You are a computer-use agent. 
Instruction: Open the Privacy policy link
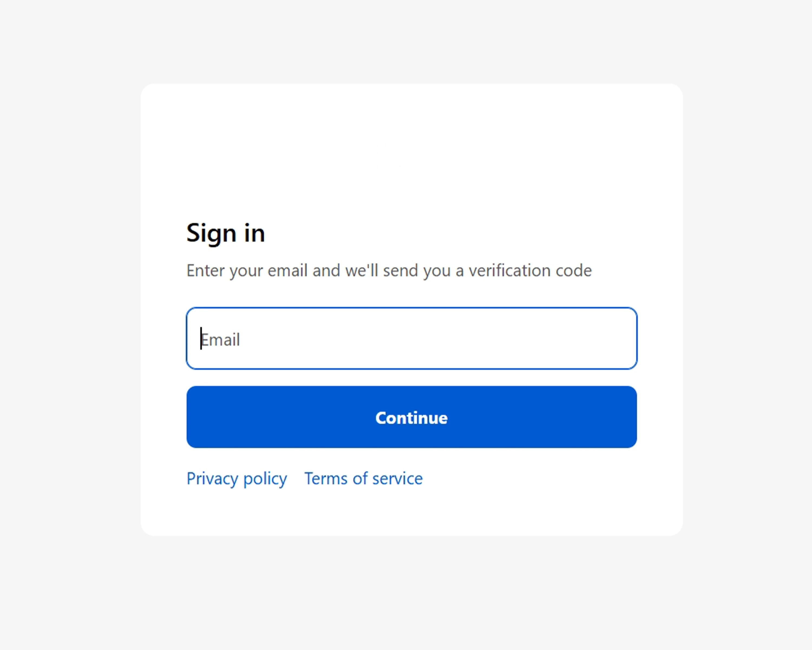(x=237, y=479)
